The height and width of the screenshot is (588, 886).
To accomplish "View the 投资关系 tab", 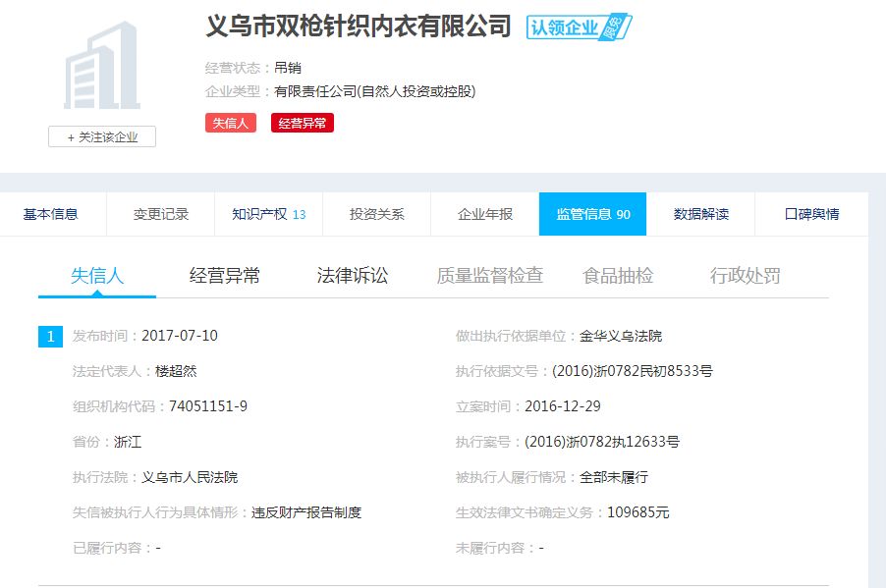I will 375,213.
